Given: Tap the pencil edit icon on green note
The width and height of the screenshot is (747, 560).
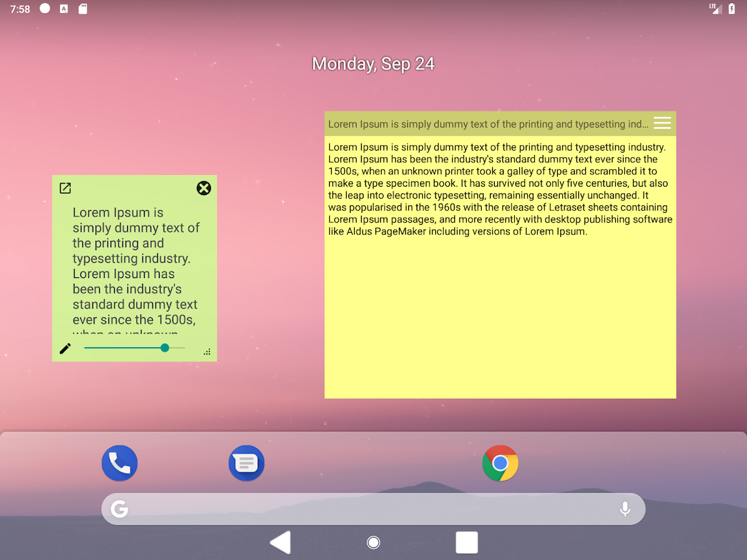Looking at the screenshot, I should [65, 348].
